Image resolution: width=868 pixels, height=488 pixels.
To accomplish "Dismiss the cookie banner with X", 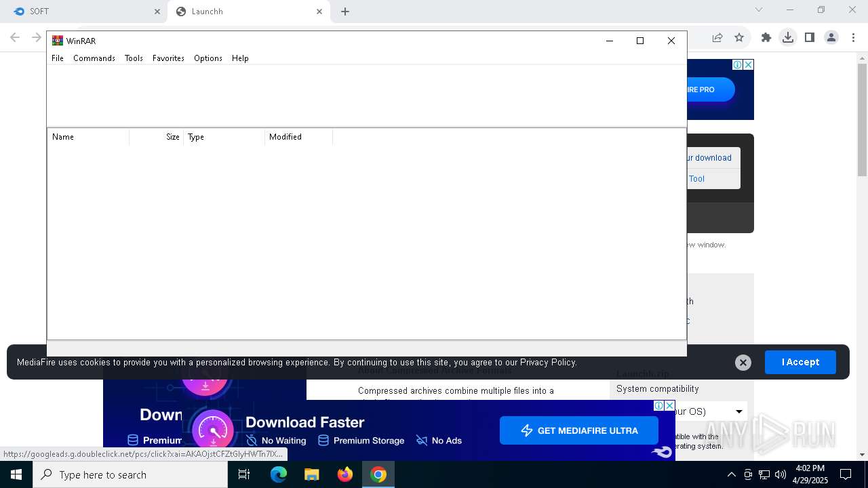I will click(x=743, y=363).
